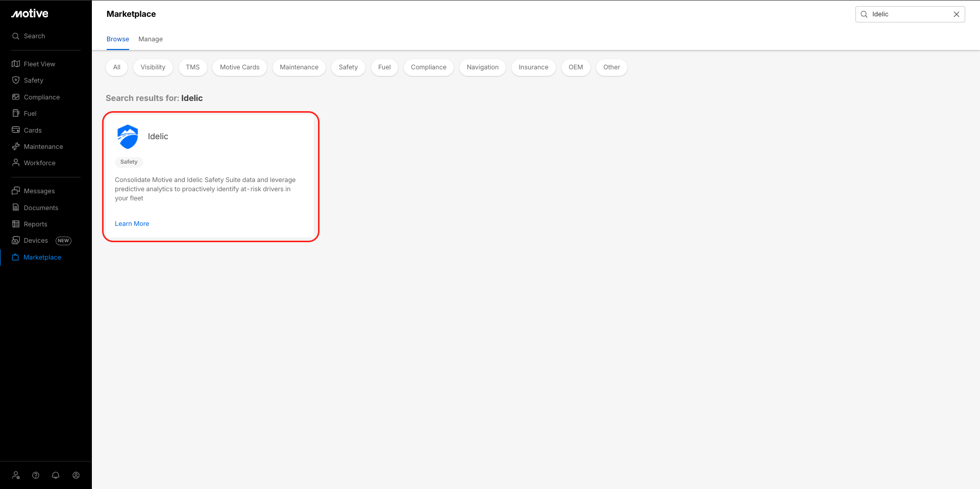Click the Idelic app title on the card

pyautogui.click(x=158, y=137)
